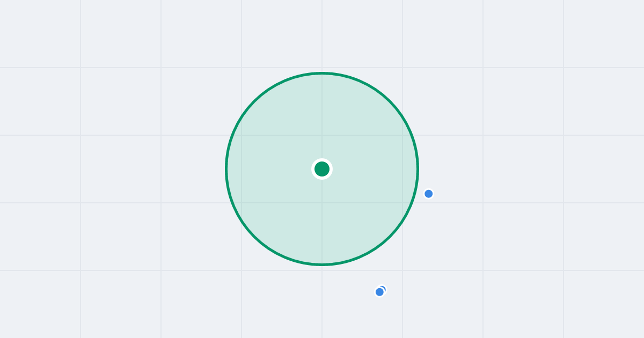Select the lone blue dot beside the circle

pyautogui.click(x=428, y=194)
